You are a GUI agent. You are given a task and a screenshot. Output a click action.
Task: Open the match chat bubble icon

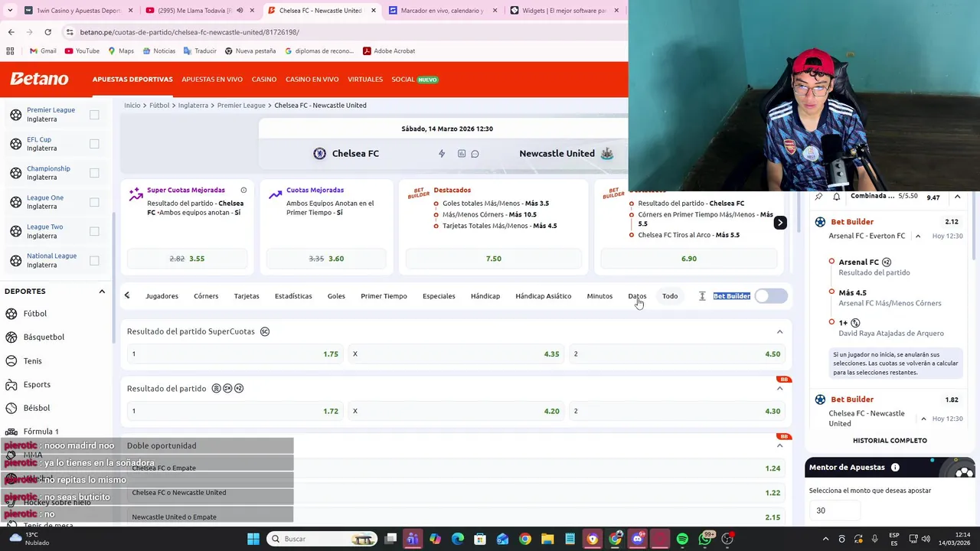tap(475, 154)
